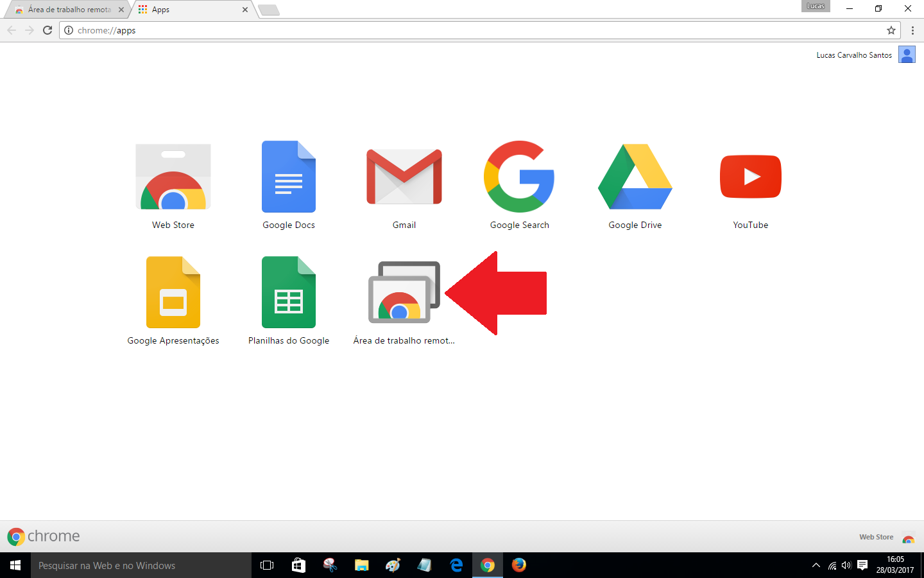
Task: Open Snipping Tool from taskbar
Action: [x=330, y=565]
